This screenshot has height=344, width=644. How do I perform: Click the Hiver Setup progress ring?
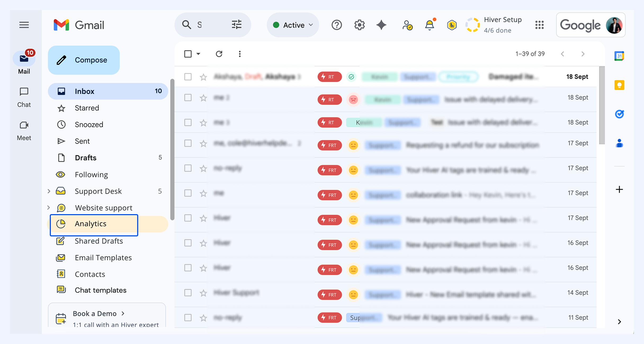pyautogui.click(x=473, y=25)
